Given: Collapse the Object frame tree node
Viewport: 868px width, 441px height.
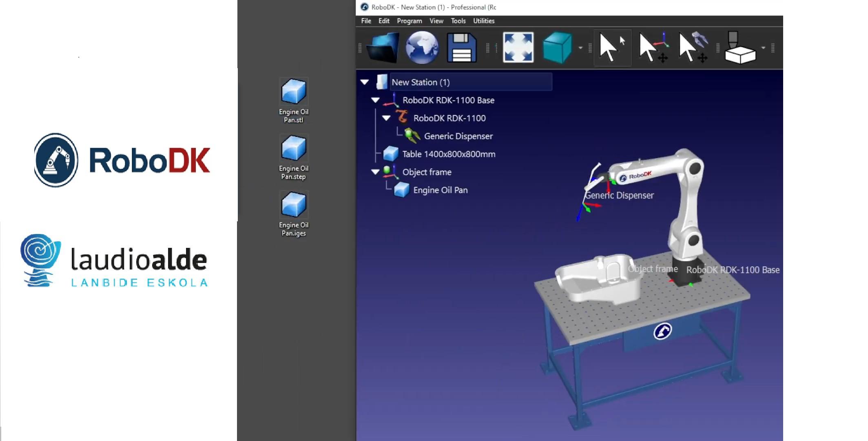Looking at the screenshot, I should point(375,172).
